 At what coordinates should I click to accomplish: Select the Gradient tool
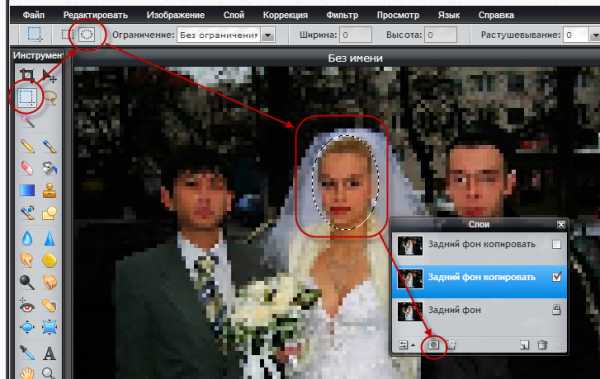(x=27, y=190)
